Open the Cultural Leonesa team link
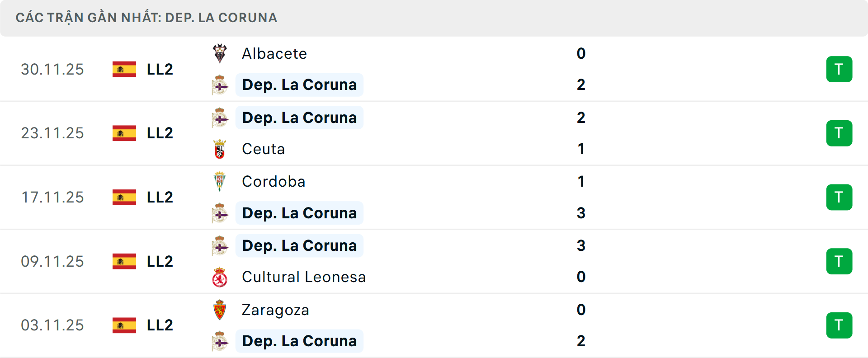The height and width of the screenshot is (358, 868). point(304,277)
